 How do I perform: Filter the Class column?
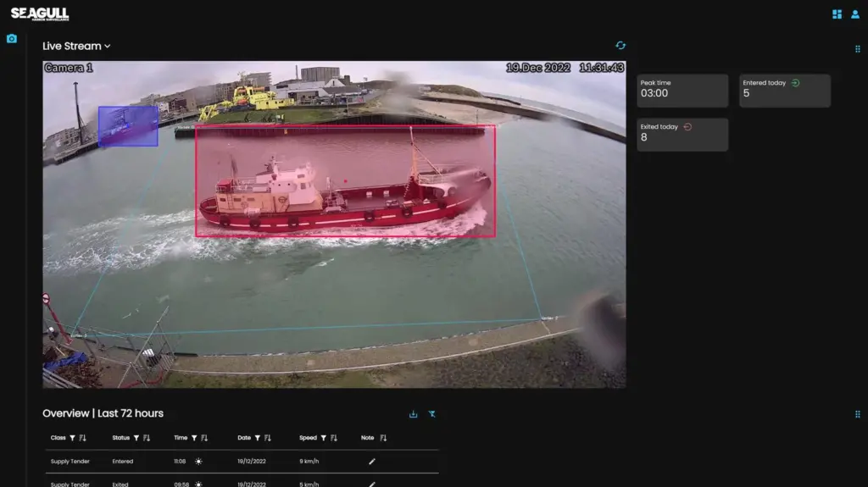point(73,438)
